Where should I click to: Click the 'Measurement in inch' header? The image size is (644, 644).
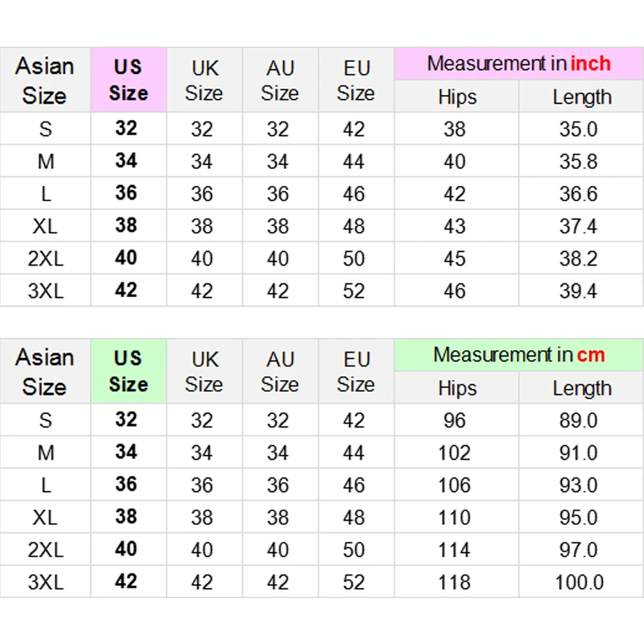[x=518, y=64]
